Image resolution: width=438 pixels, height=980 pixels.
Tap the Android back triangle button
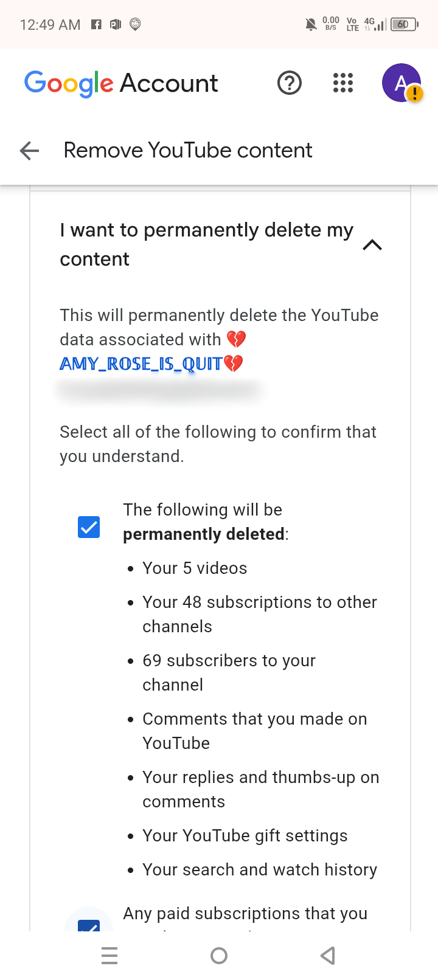click(x=328, y=956)
